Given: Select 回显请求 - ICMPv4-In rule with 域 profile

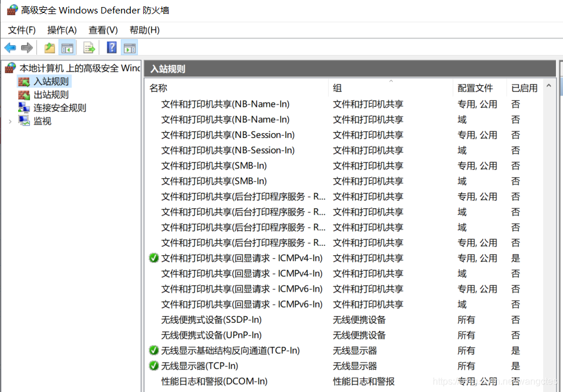Looking at the screenshot, I should (x=242, y=273).
